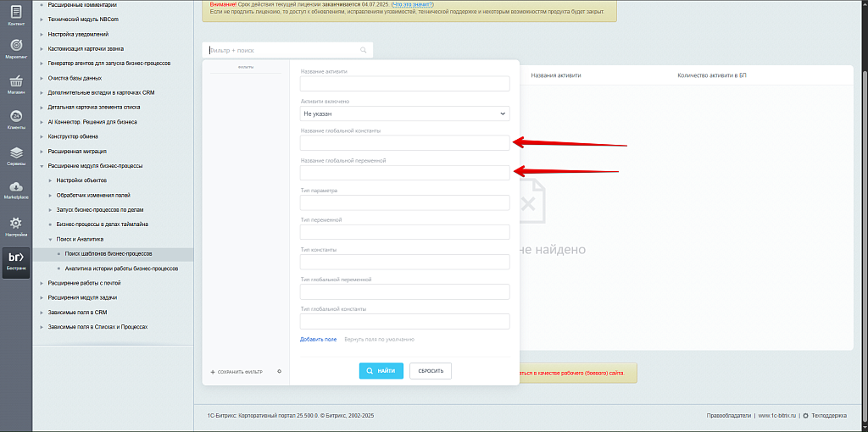Click the Названия активити column header
This screenshot has width=868, height=432.
coord(556,75)
